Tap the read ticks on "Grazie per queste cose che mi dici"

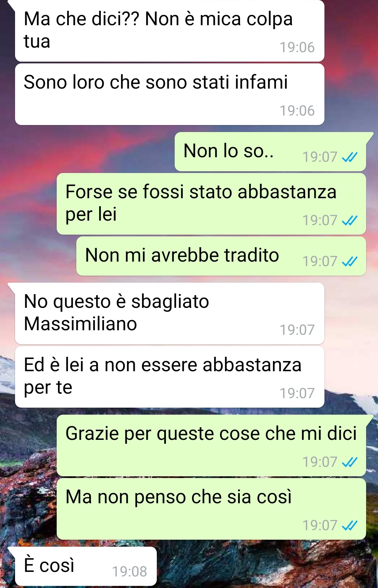coord(350,462)
